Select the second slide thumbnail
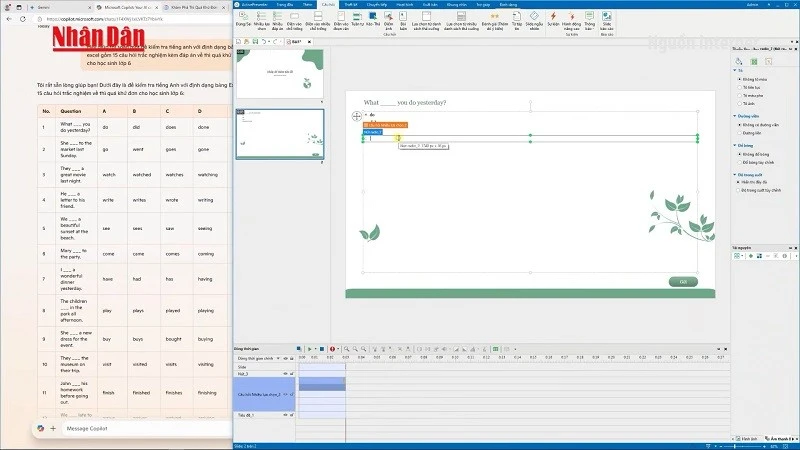Image resolution: width=800 pixels, height=450 pixels. coord(279,133)
